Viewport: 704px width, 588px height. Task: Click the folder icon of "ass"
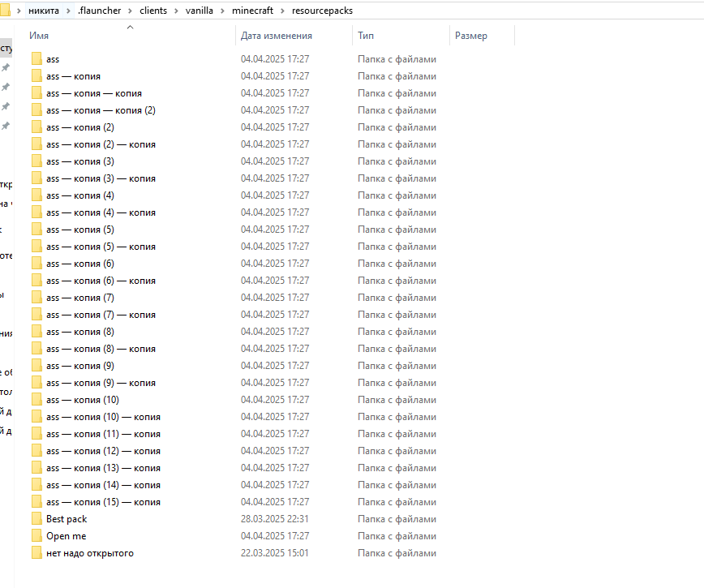click(x=36, y=58)
